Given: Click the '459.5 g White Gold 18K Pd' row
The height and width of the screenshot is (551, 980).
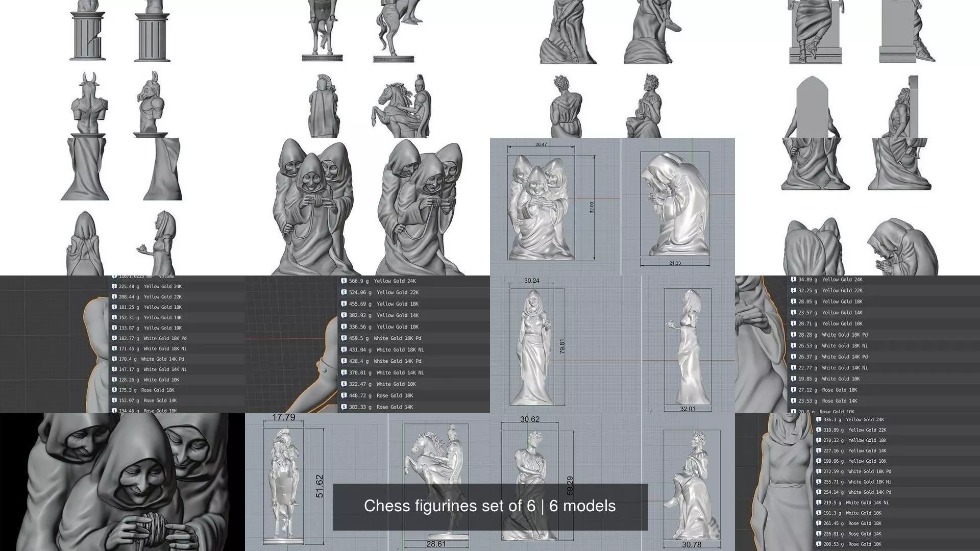Looking at the screenshot, I should [414, 338].
